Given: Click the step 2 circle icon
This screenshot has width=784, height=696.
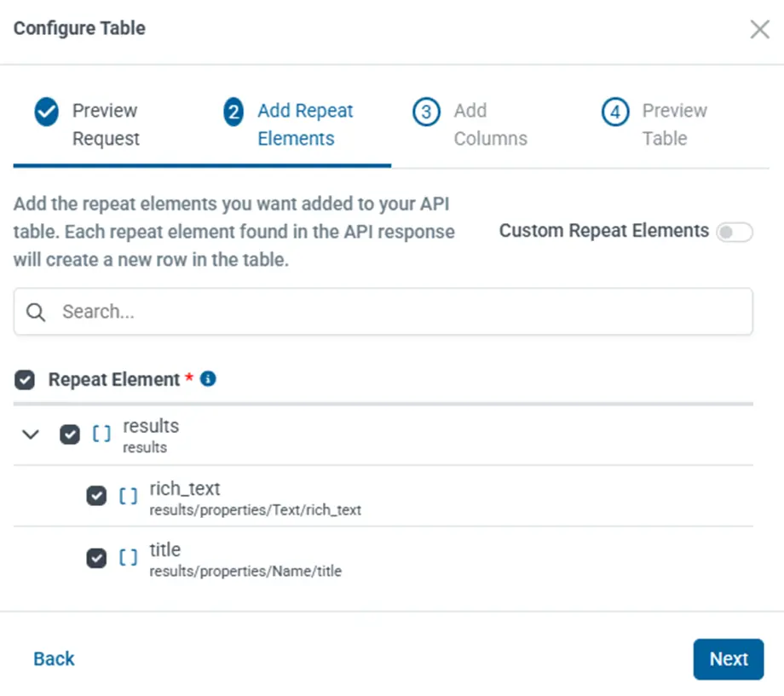Looking at the screenshot, I should [233, 112].
